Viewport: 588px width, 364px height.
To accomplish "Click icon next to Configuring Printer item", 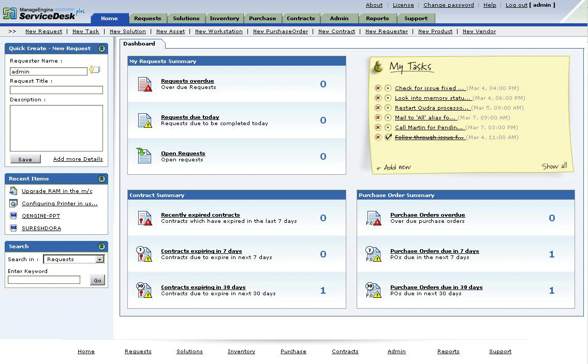I will (13, 203).
